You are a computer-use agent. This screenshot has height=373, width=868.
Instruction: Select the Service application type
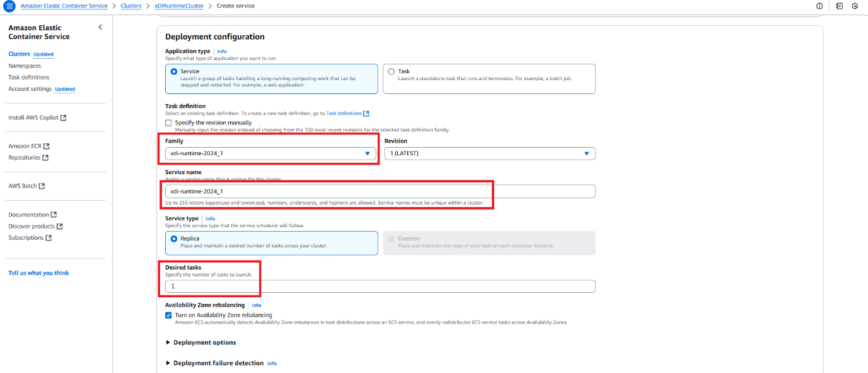pos(174,71)
